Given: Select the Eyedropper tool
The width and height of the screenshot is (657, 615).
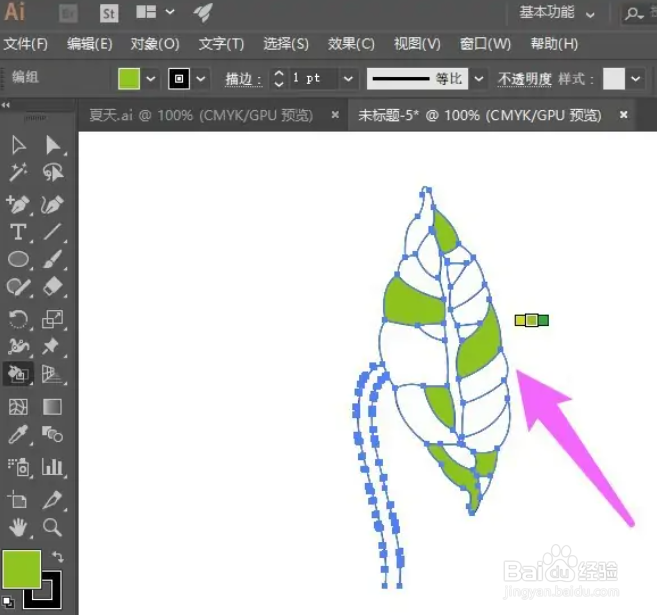Looking at the screenshot, I should [x=18, y=434].
